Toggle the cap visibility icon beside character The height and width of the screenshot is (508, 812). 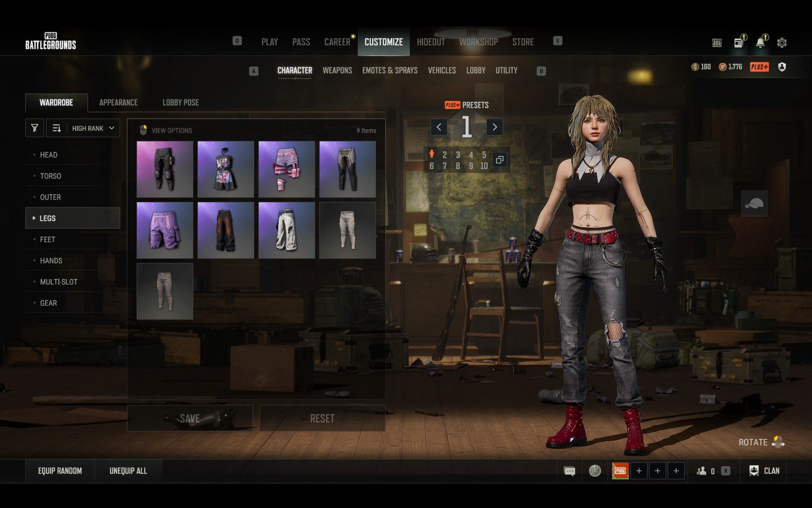click(x=754, y=203)
